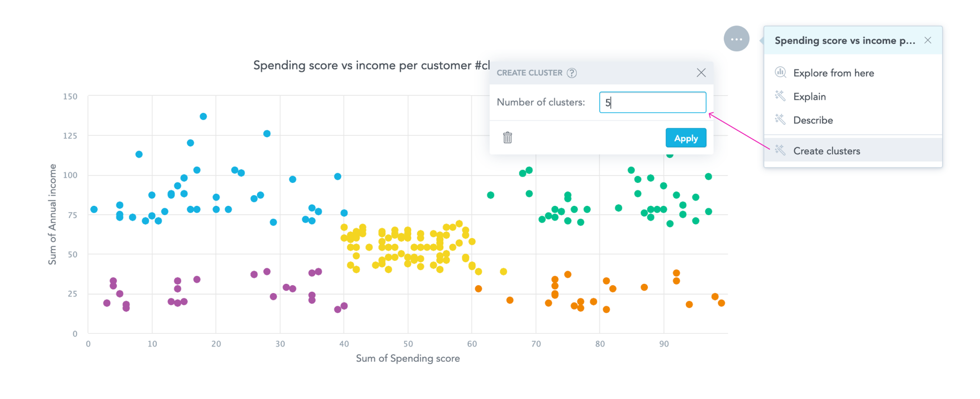Screen dimensions: 980x399
Task: Click the Create clusters wand icon
Action: click(x=780, y=150)
